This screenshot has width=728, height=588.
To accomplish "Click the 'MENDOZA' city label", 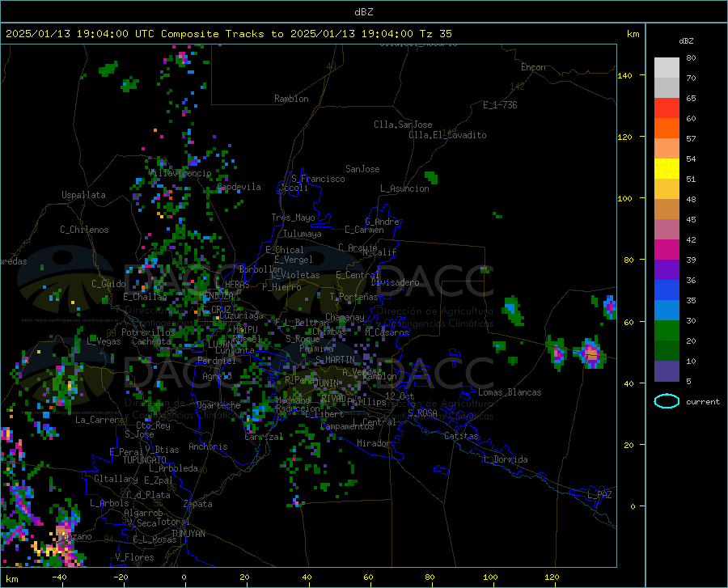I will tap(216, 296).
